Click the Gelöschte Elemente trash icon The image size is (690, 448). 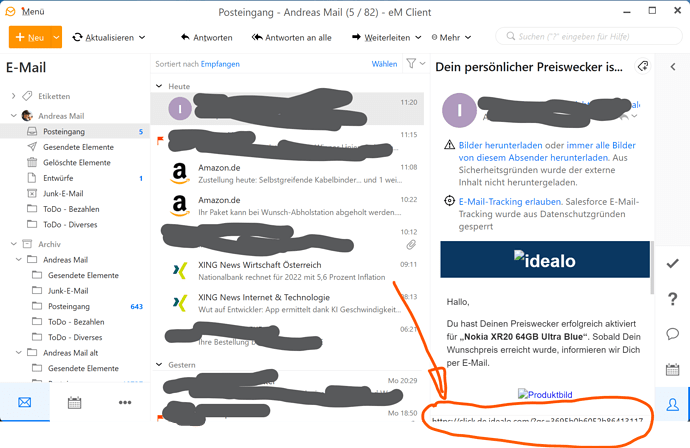coord(32,162)
